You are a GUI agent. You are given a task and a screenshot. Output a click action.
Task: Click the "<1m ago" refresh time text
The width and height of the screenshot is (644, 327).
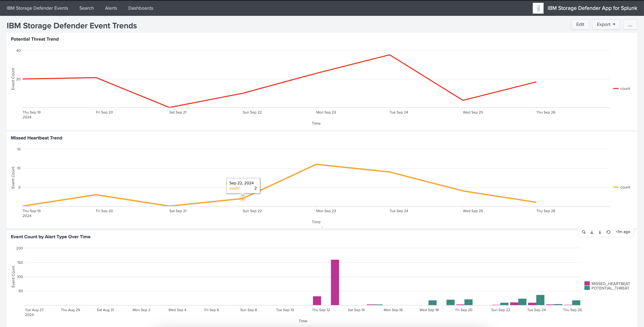point(623,232)
